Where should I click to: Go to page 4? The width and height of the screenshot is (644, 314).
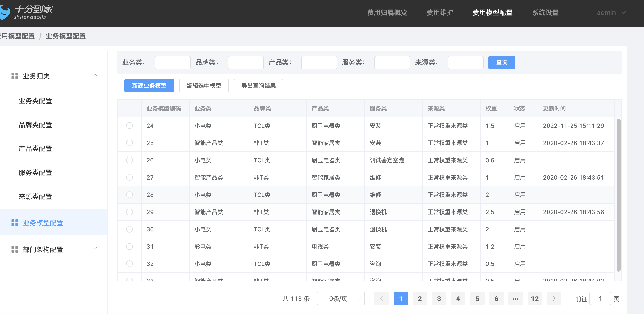458,298
